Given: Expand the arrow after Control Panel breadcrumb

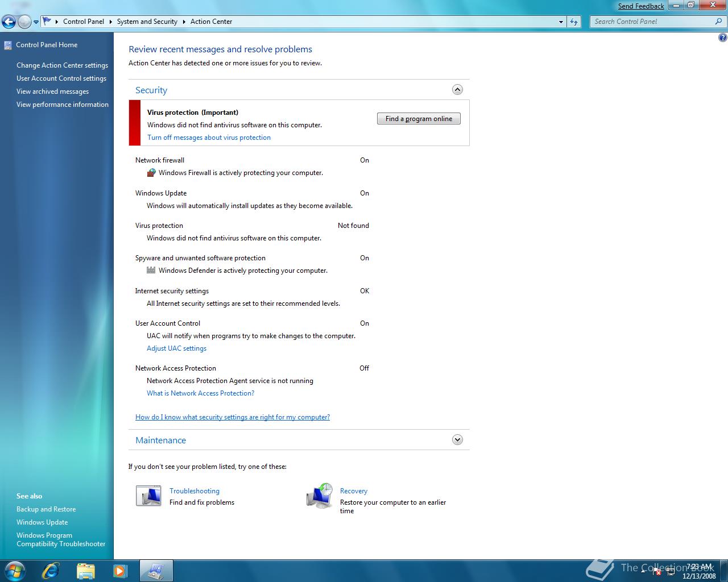Looking at the screenshot, I should 110,22.
